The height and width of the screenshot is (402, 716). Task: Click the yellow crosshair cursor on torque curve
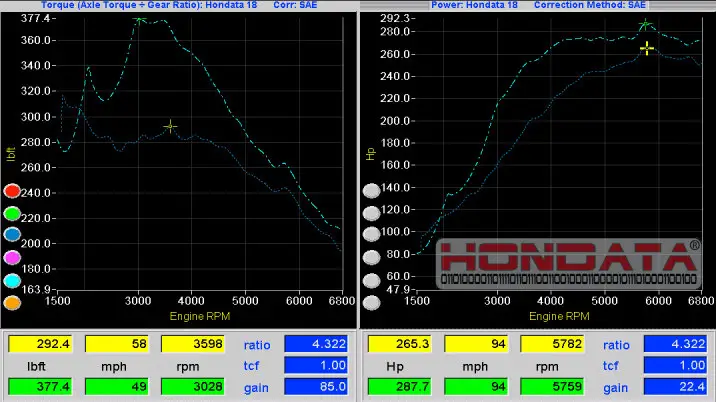click(x=170, y=127)
